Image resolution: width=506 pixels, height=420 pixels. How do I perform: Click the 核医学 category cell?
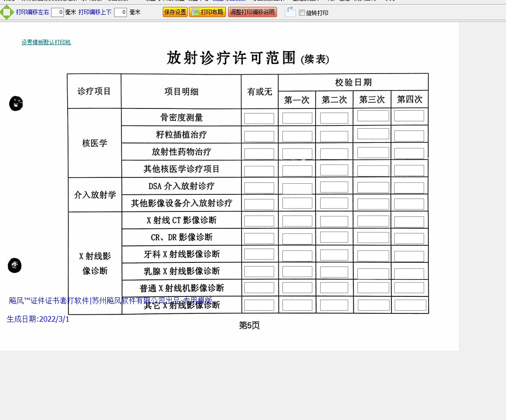coord(95,143)
